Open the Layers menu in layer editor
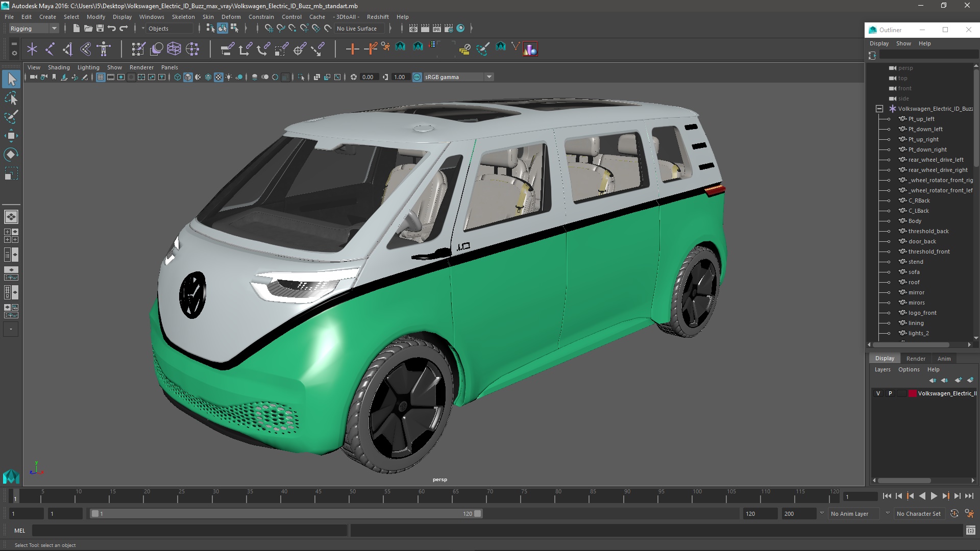This screenshot has width=980, height=551. 882,369
